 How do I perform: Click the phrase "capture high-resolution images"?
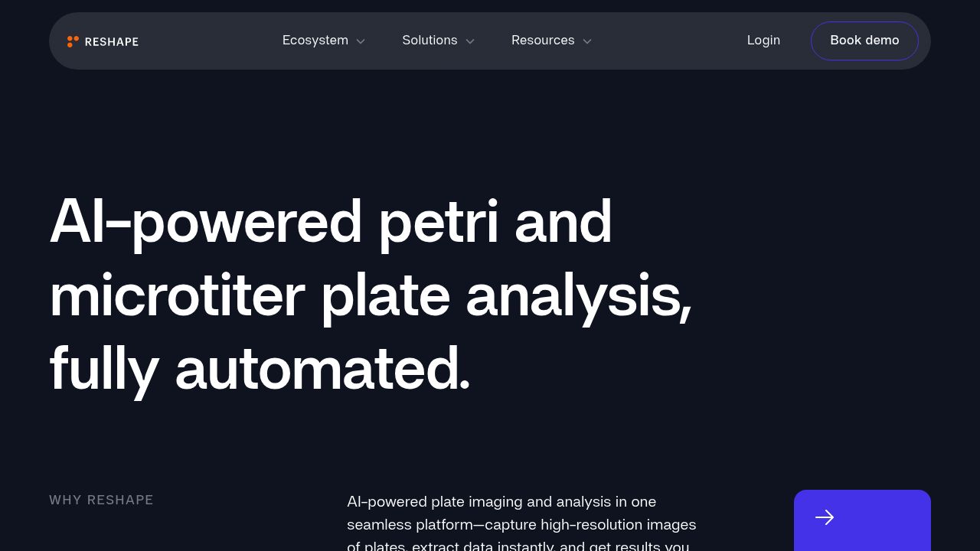coord(590,525)
